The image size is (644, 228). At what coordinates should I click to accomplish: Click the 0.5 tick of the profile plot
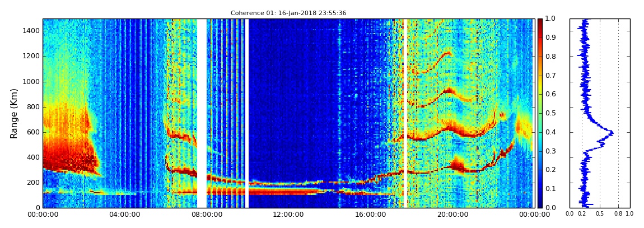[600, 213]
